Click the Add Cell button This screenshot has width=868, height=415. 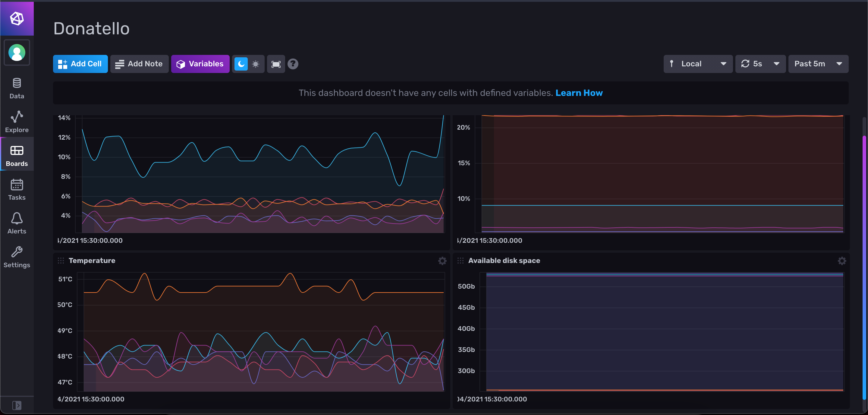click(80, 64)
